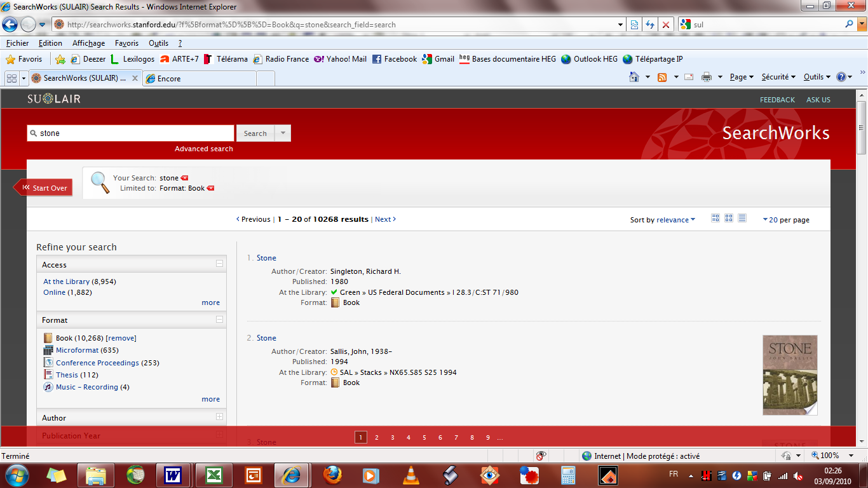Remove the Book format filter via [remove]
This screenshot has height=488, width=868.
point(121,338)
